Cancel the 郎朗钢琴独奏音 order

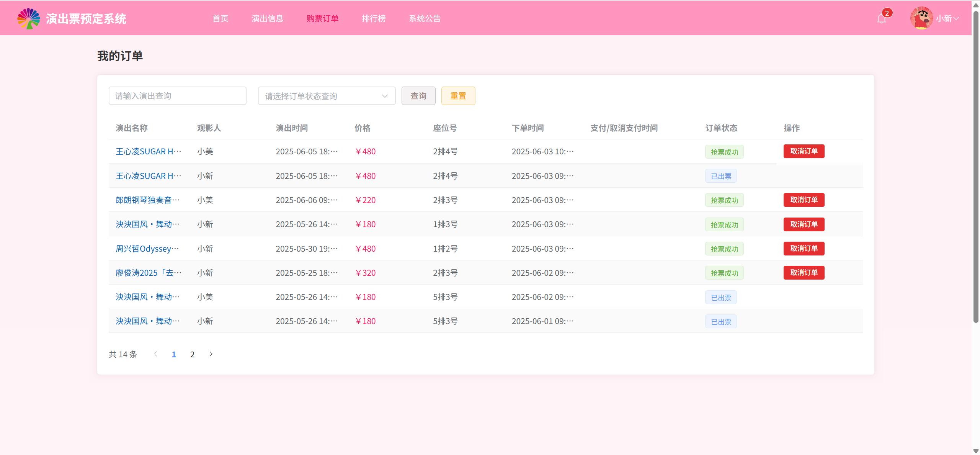tap(804, 200)
